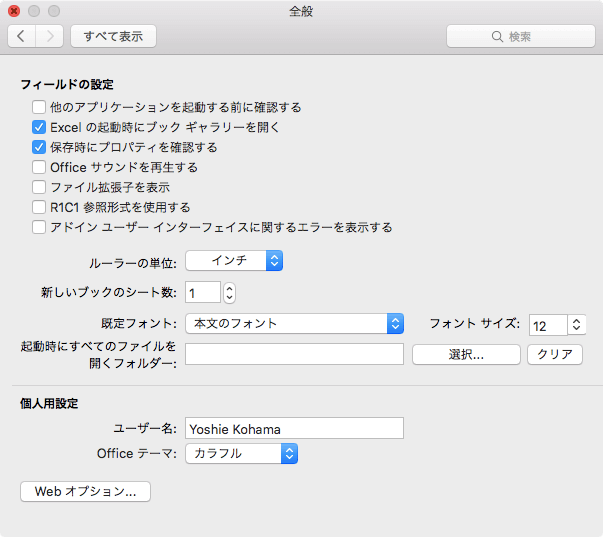Viewport: 603px width, 537px height.
Task: Check ファイル拡張子を表示 option
Action: (x=39, y=187)
